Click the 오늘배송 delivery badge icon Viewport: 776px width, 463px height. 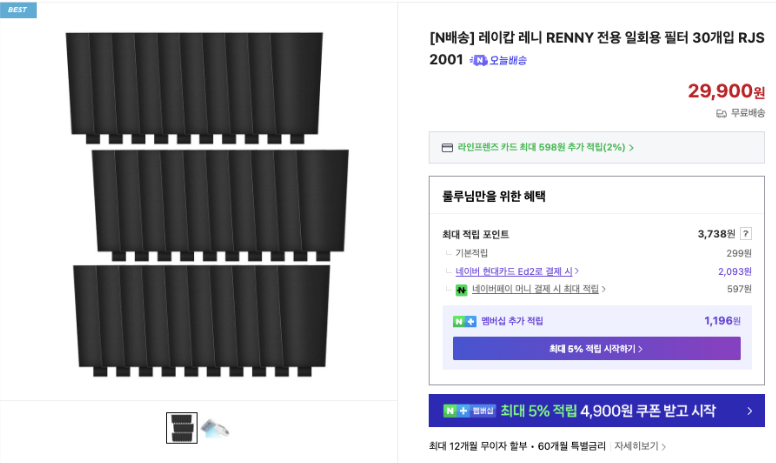[x=479, y=60]
